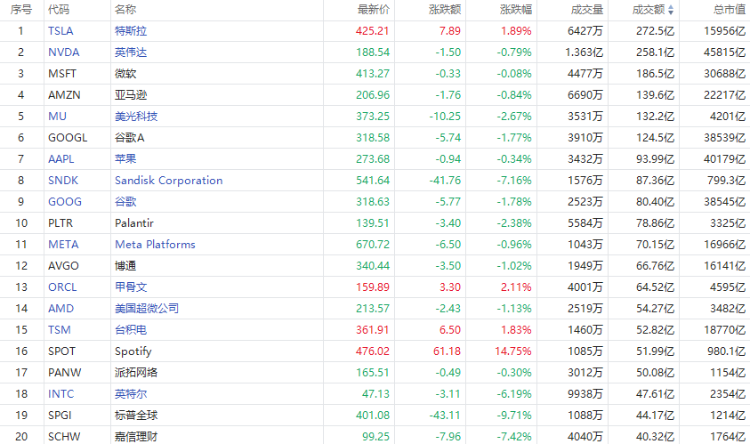Open the SNDK ticker link

click(x=63, y=180)
